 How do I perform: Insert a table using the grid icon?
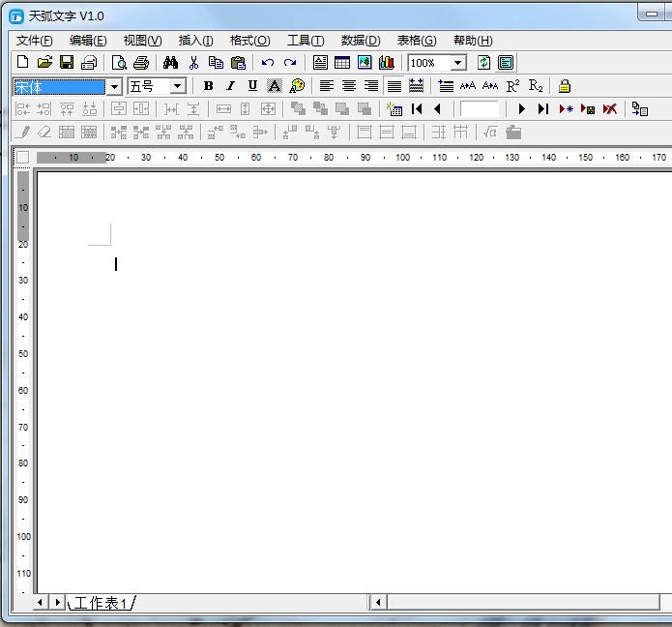[x=342, y=63]
